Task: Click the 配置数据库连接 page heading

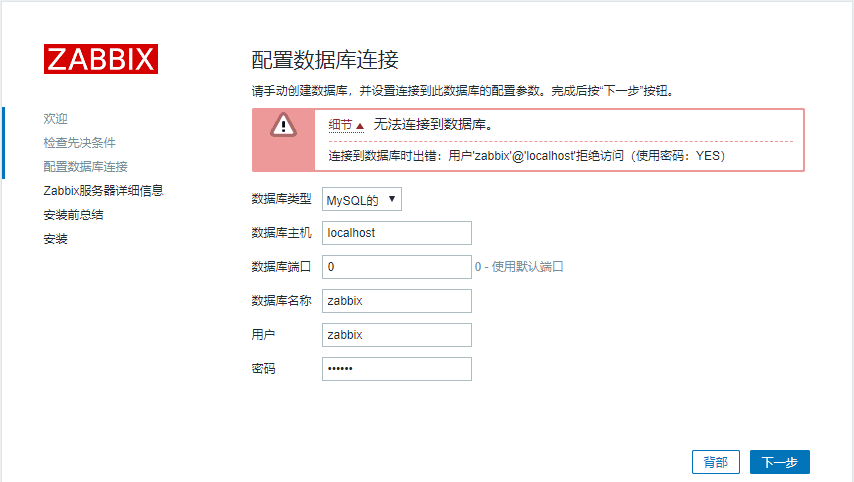Action: pos(325,60)
